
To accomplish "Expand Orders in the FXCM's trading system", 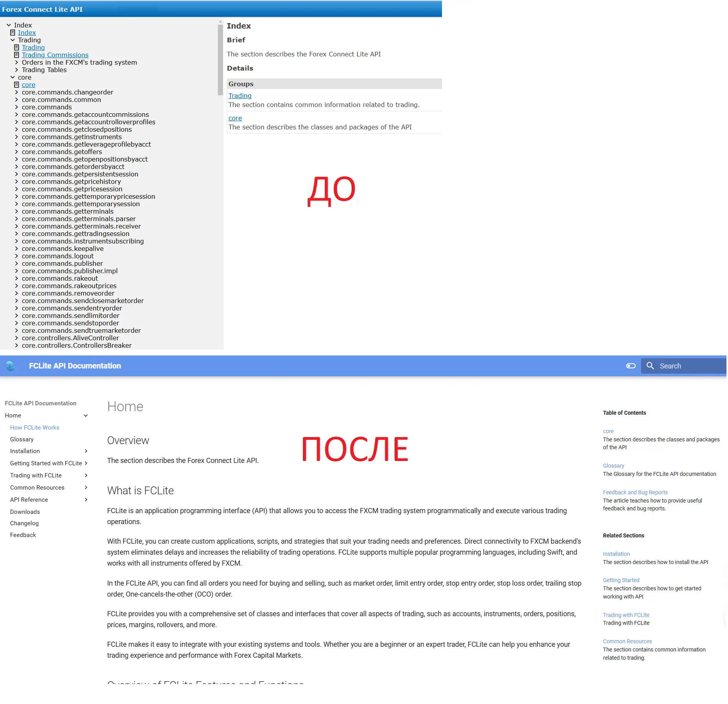I will pos(16,62).
